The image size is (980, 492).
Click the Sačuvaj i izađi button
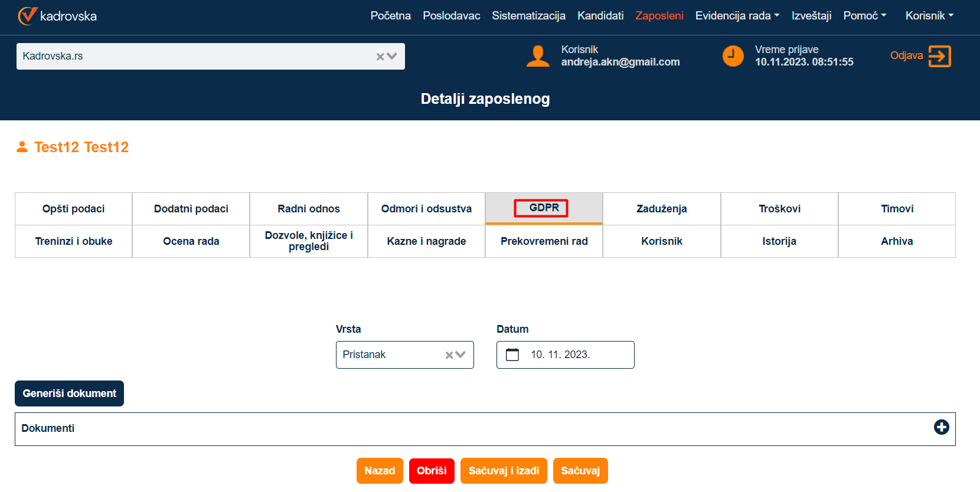click(504, 471)
